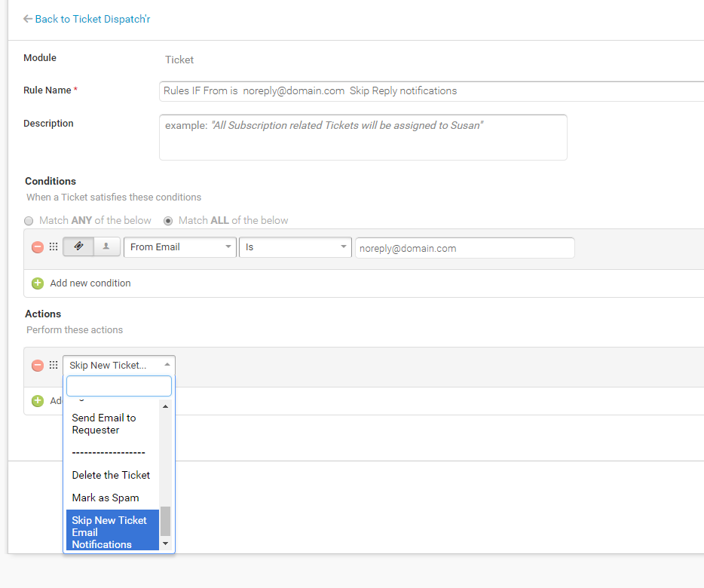Click into the Description text box

tap(363, 137)
